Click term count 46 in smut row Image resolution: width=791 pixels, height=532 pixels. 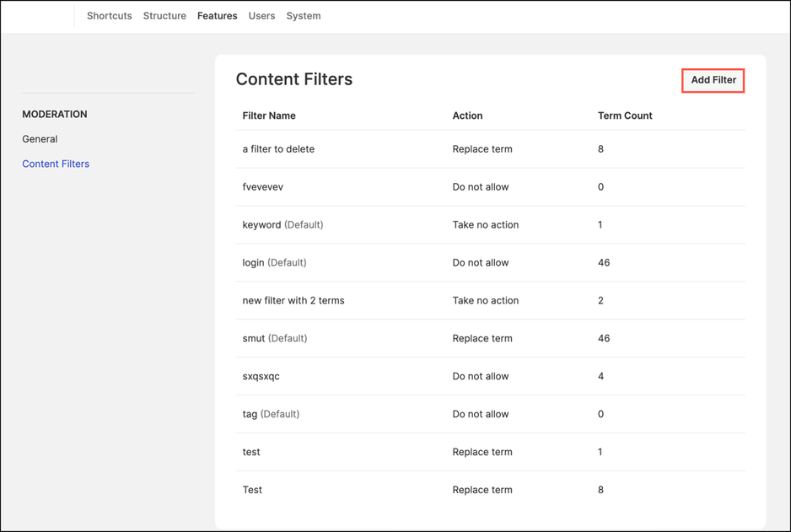[604, 338]
